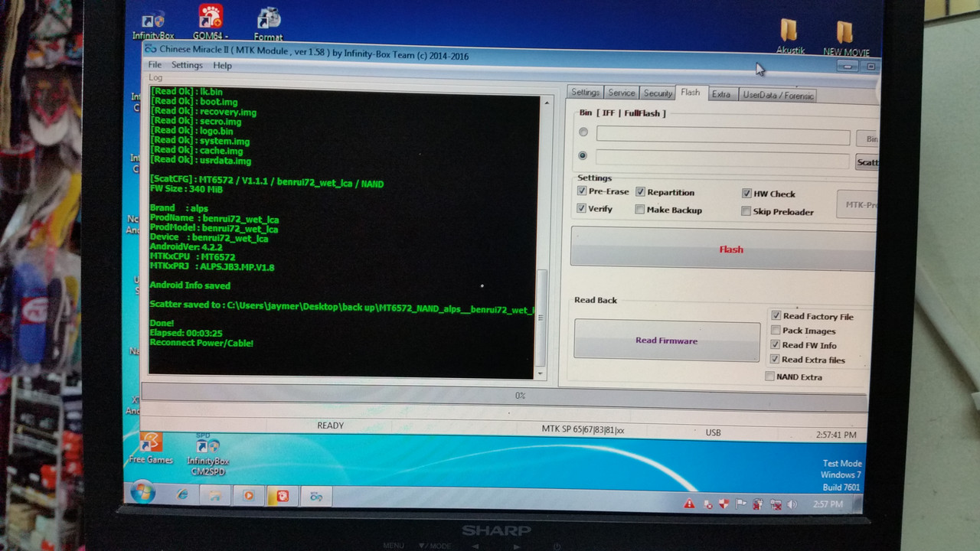This screenshot has width=980, height=551.
Task: Click the log scrollbar down arrow
Action: tap(541, 373)
